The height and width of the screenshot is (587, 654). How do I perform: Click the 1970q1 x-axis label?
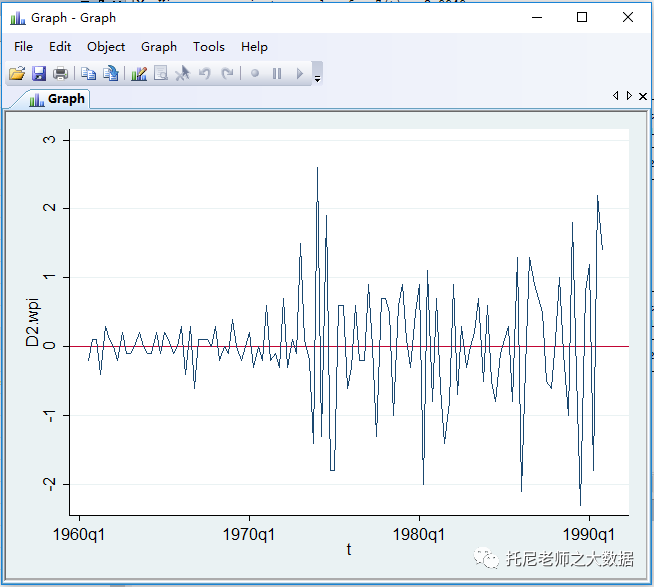pyautogui.click(x=249, y=534)
